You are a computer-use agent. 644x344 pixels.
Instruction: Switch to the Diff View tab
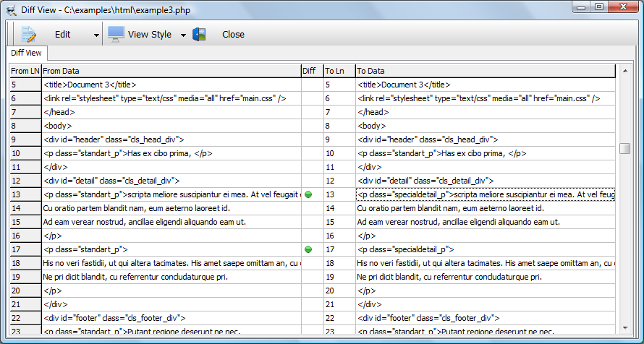(27, 53)
